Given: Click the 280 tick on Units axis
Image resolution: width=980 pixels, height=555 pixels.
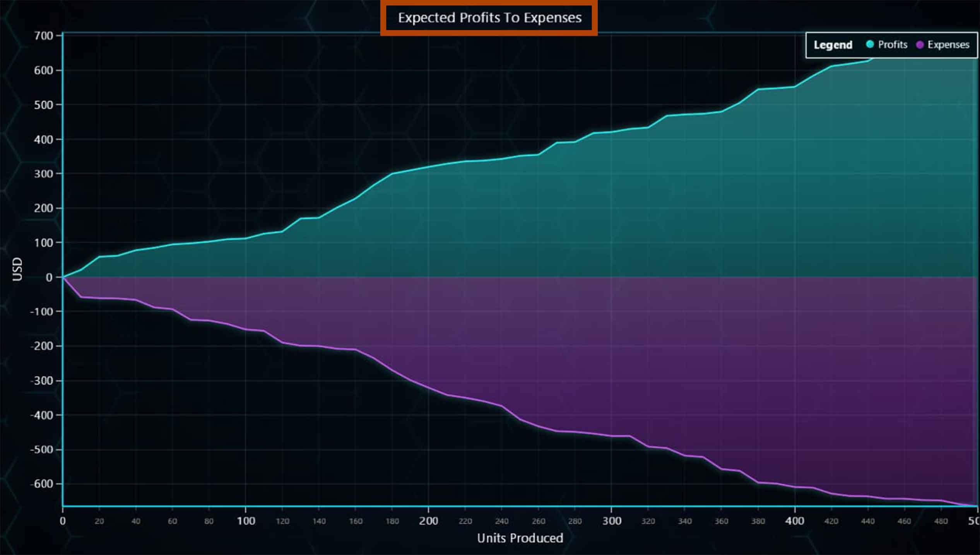Looking at the screenshot, I should (x=575, y=521).
